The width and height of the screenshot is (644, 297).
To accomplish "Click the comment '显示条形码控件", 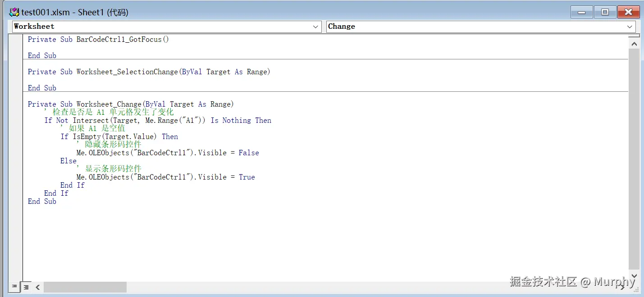I will 109,169.
